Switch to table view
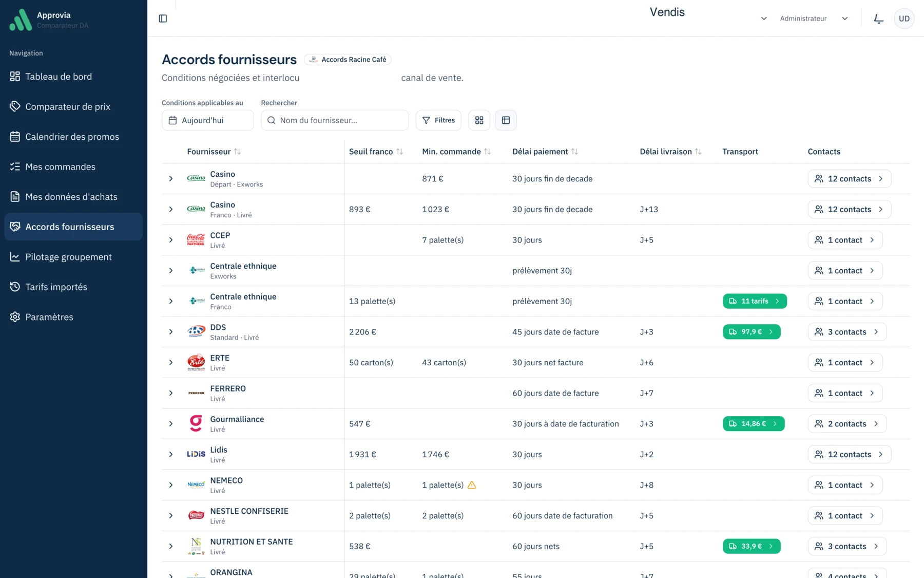This screenshot has height=578, width=924. pos(506,120)
